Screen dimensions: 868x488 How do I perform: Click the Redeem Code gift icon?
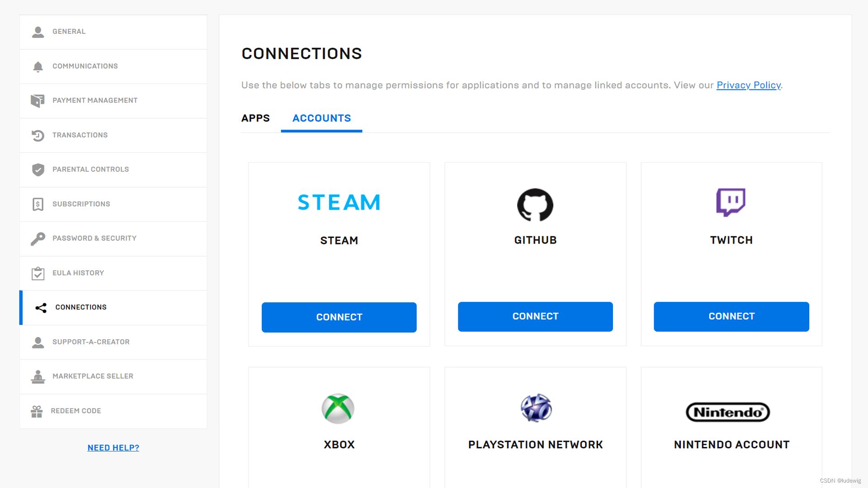pyautogui.click(x=37, y=411)
